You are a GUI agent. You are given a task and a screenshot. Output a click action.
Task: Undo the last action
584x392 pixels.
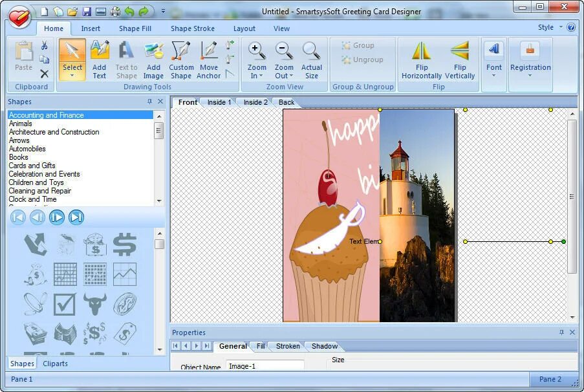click(x=129, y=12)
